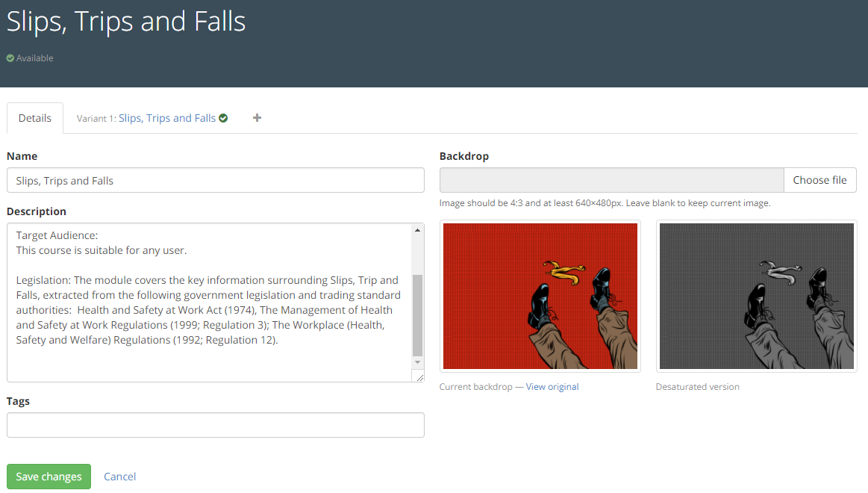The height and width of the screenshot is (493, 868).
Task: Save changes with the green button
Action: (x=49, y=477)
